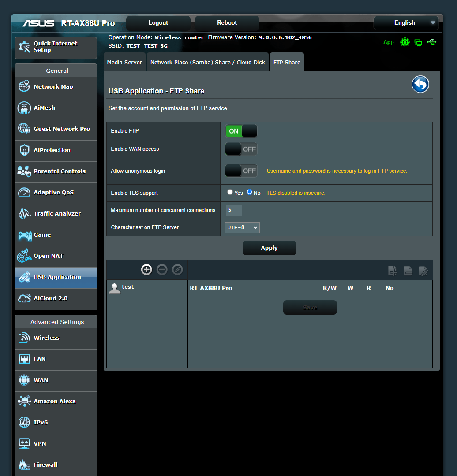Screen dimensions: 457x476
Task: Go to AiMesh settings
Action: coord(56,108)
